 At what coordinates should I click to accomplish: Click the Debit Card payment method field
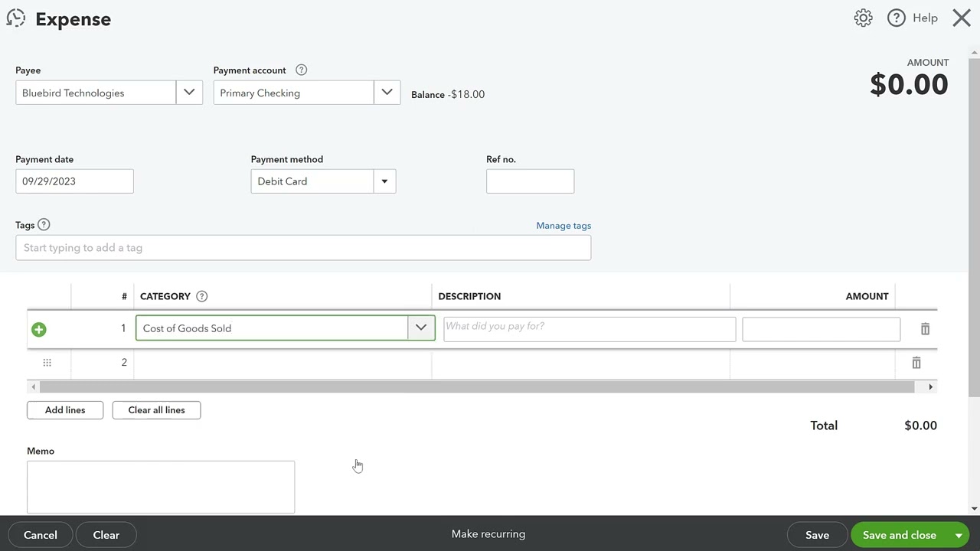312,181
